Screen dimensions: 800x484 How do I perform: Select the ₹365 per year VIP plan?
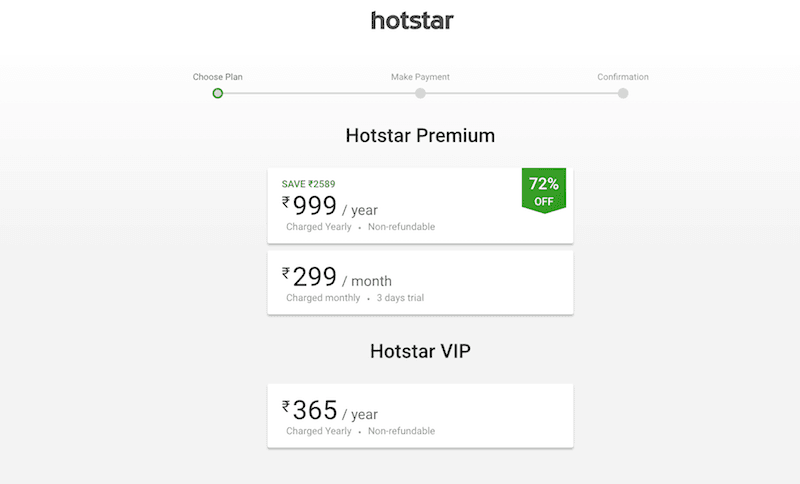click(x=420, y=416)
